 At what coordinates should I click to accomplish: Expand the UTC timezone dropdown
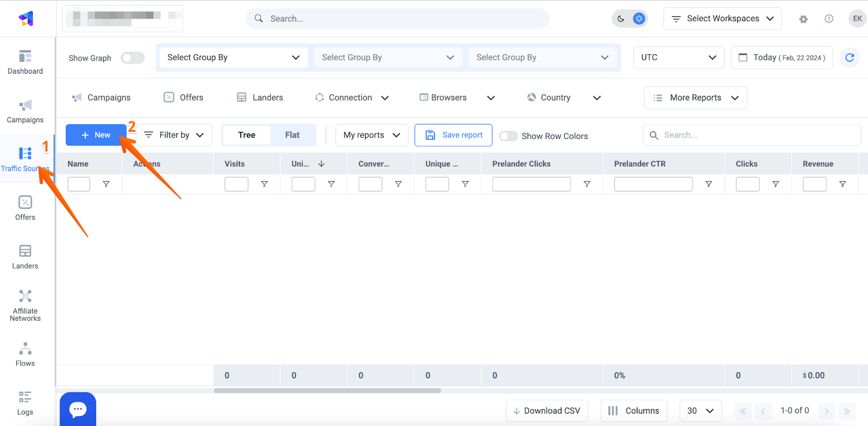pos(678,58)
